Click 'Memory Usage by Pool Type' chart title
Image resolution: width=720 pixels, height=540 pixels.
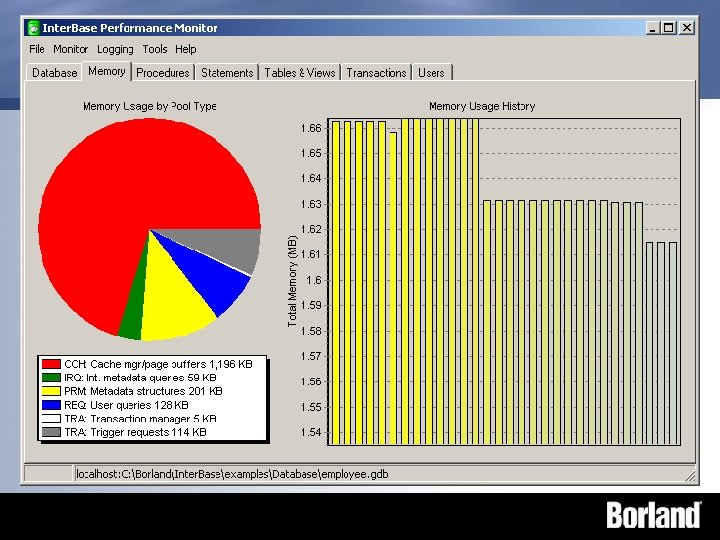[150, 106]
